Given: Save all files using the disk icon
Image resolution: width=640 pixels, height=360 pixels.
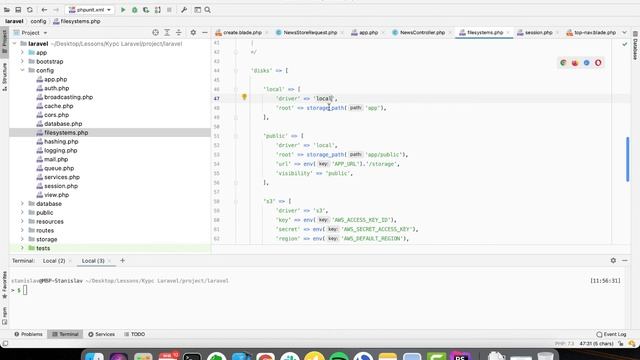Looking at the screenshot, I should (18, 10).
